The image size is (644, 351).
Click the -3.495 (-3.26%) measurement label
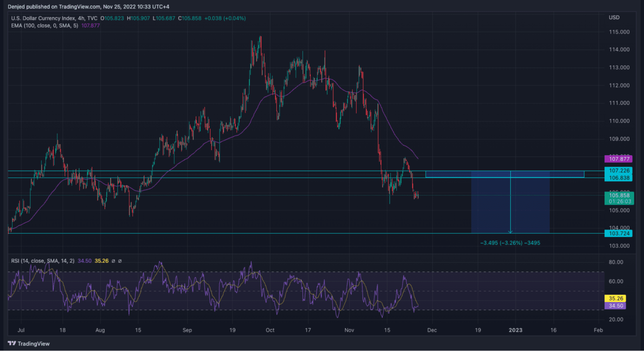click(x=510, y=243)
